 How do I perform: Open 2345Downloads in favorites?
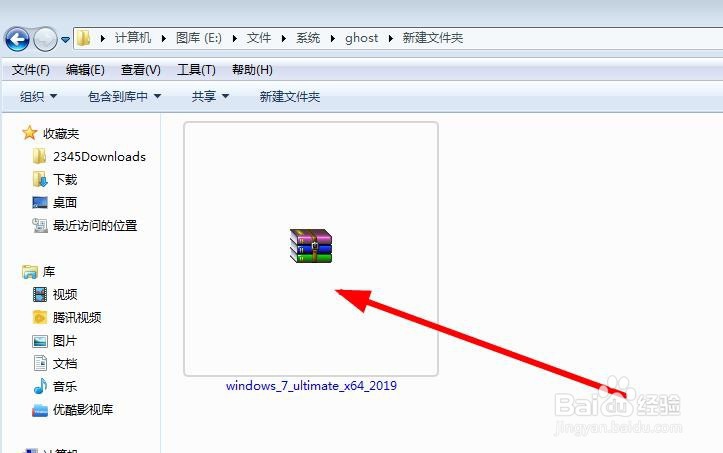99,157
